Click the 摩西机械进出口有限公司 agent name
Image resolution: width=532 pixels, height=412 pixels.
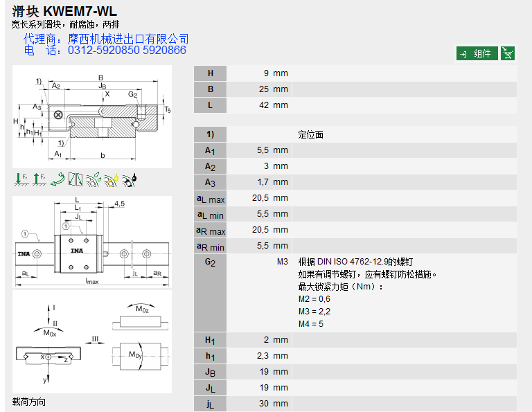[128, 39]
